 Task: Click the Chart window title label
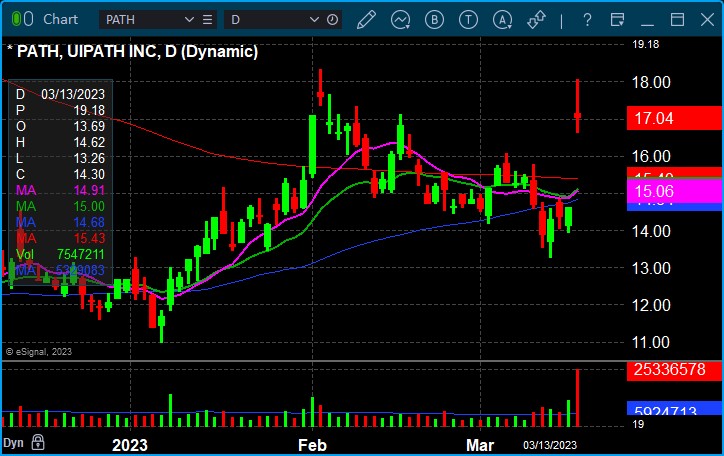coord(60,19)
